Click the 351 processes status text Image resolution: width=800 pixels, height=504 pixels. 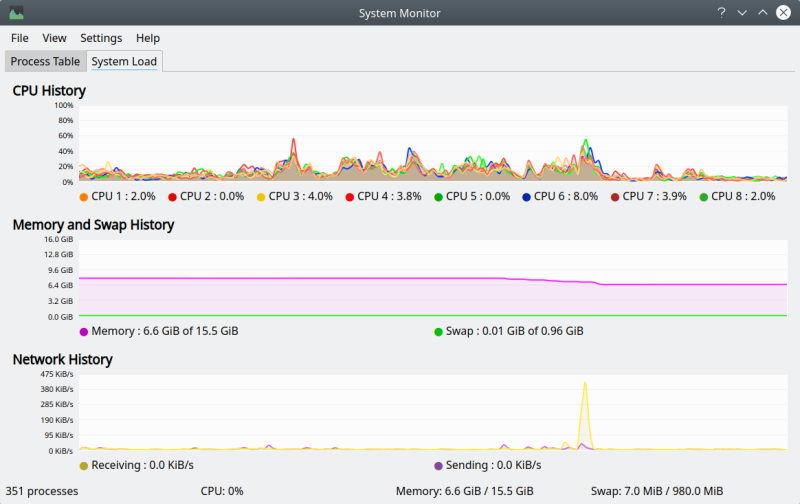pos(42,491)
